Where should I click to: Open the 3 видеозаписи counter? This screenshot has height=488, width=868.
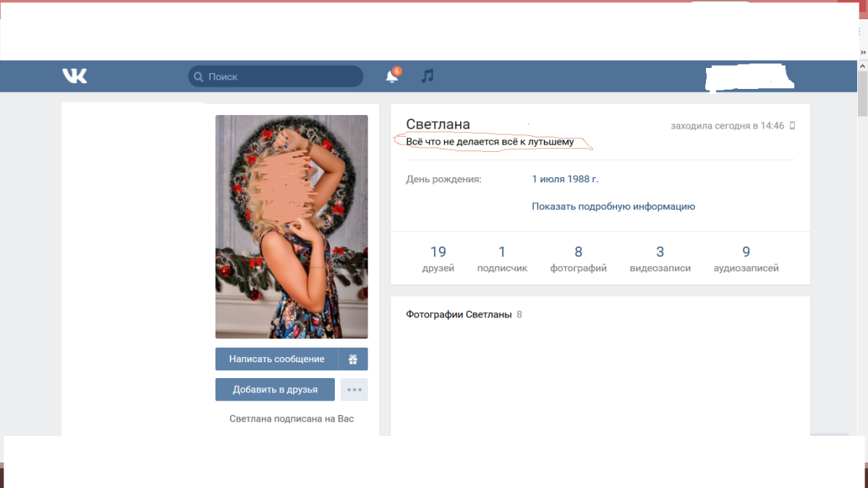click(660, 259)
